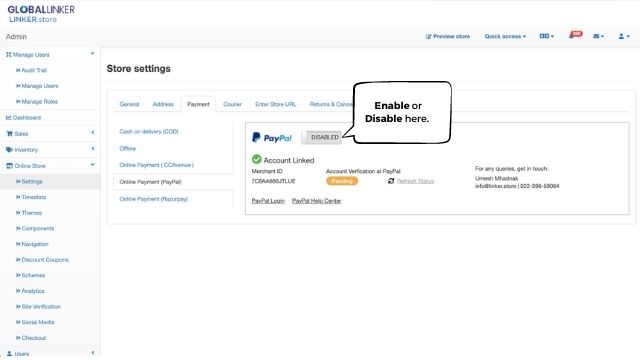
Task: Open the user profile icon menu
Action: 624,36
